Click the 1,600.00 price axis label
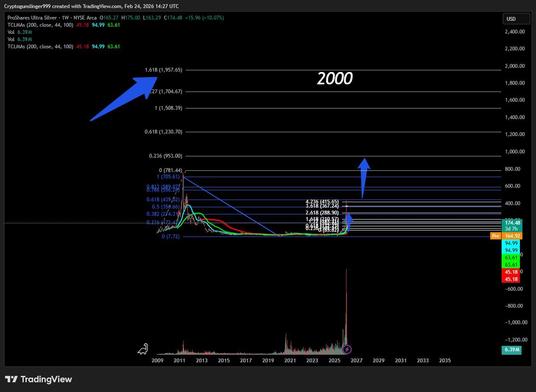The width and height of the screenshot is (536, 392). pos(515,100)
